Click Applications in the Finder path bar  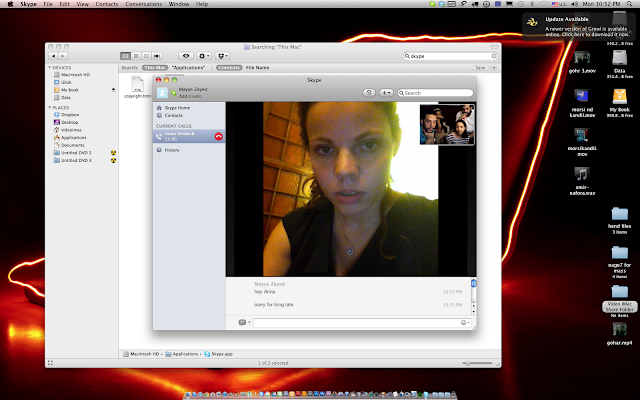pos(182,354)
